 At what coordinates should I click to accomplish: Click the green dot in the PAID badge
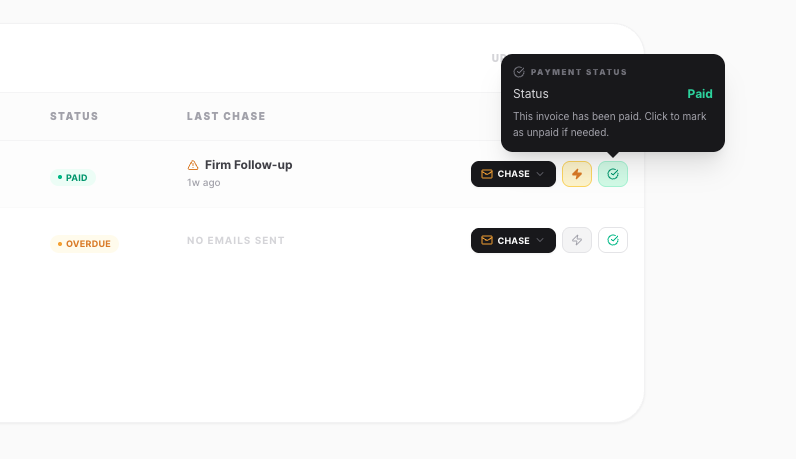pos(60,177)
